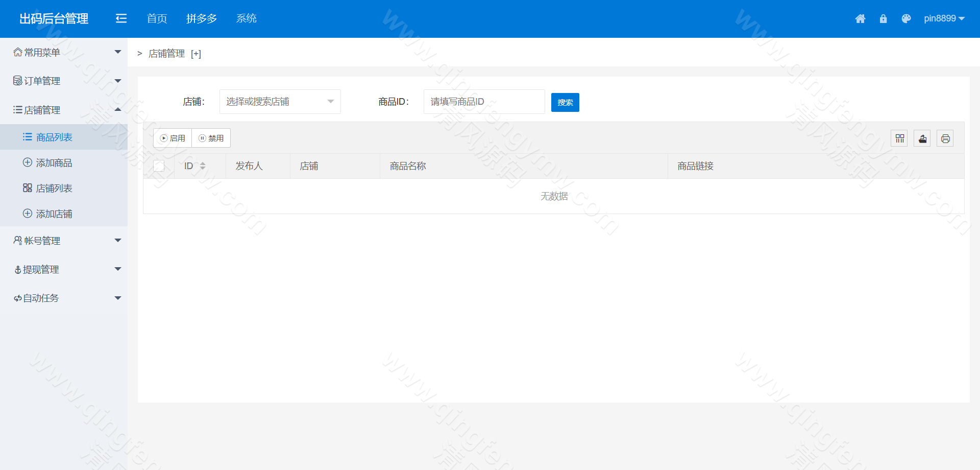Check the select-all checkbox in table header
Screen dimensions: 980x470
click(x=159, y=166)
